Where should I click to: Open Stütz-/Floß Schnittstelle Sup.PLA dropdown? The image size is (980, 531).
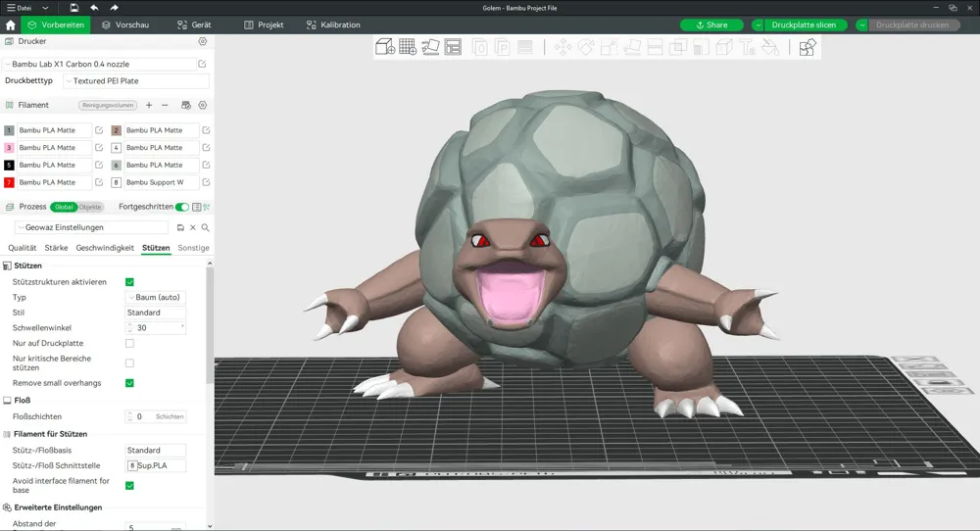[156, 465]
